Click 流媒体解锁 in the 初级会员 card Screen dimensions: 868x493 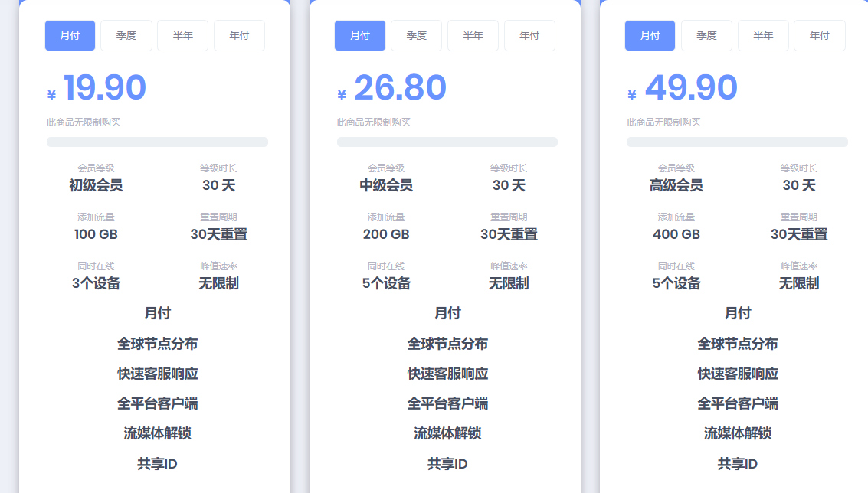pyautogui.click(x=157, y=433)
